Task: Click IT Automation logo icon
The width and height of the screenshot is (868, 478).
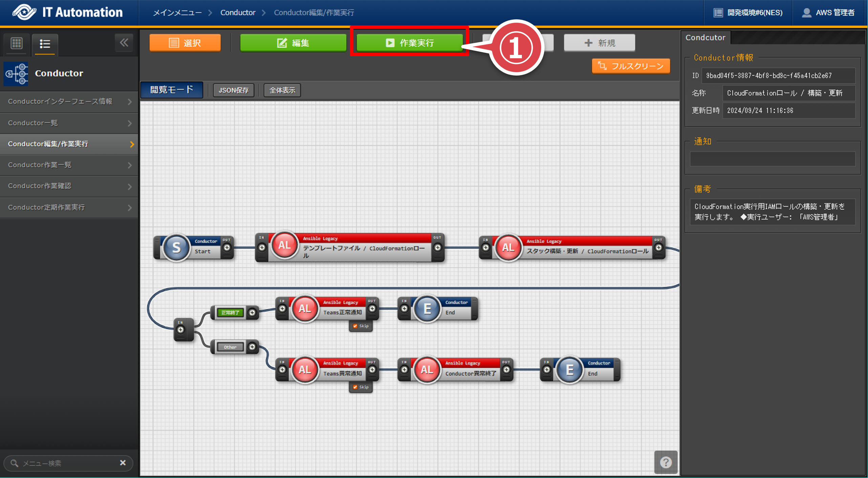Action: (24, 13)
